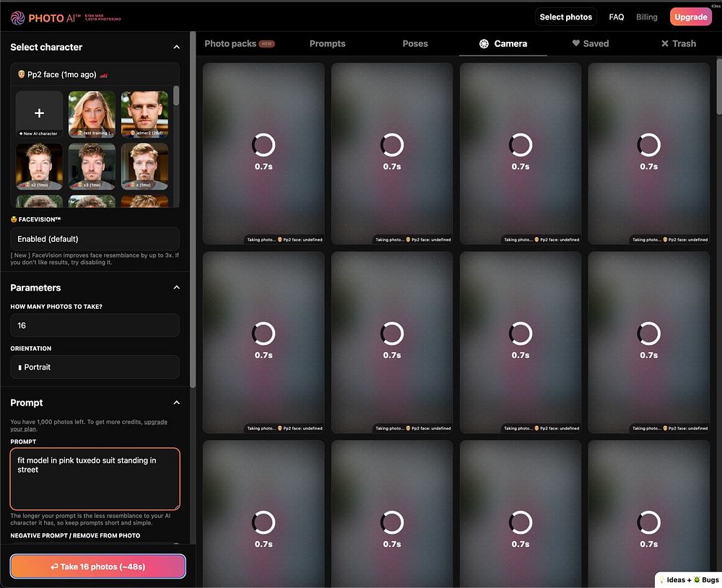Click inside the prompt text box
This screenshot has height=588, width=722.
(x=95, y=478)
